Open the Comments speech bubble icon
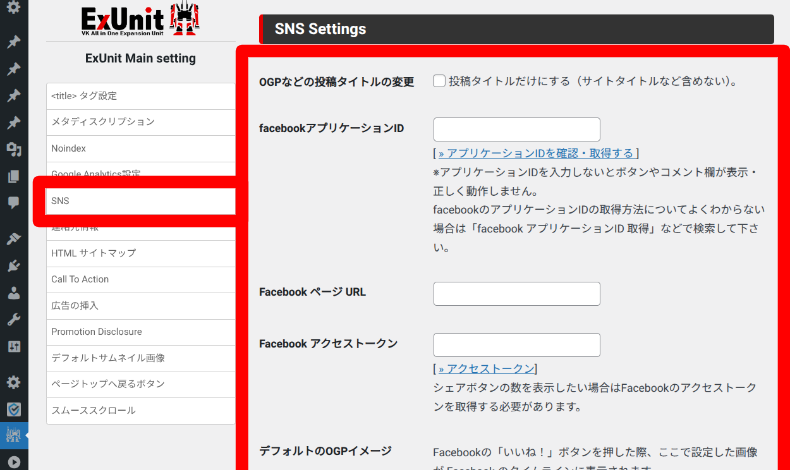The image size is (790, 470). click(x=14, y=203)
